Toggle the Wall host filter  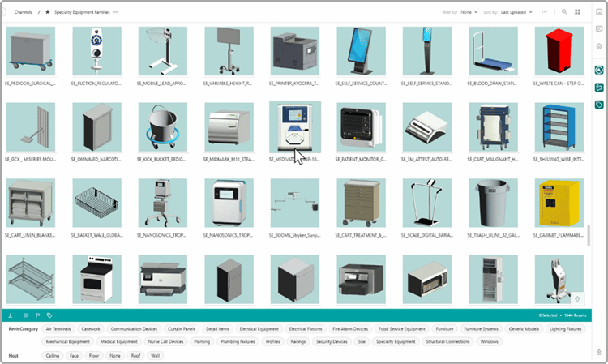155,355
